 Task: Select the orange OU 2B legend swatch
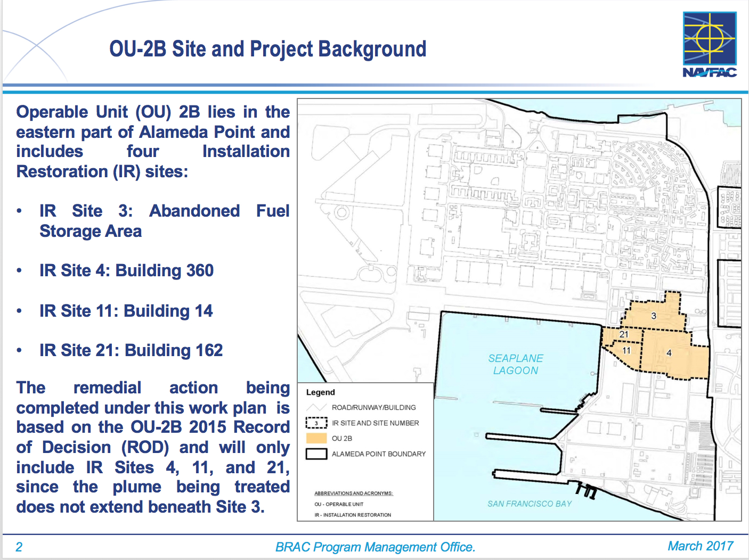click(x=316, y=439)
